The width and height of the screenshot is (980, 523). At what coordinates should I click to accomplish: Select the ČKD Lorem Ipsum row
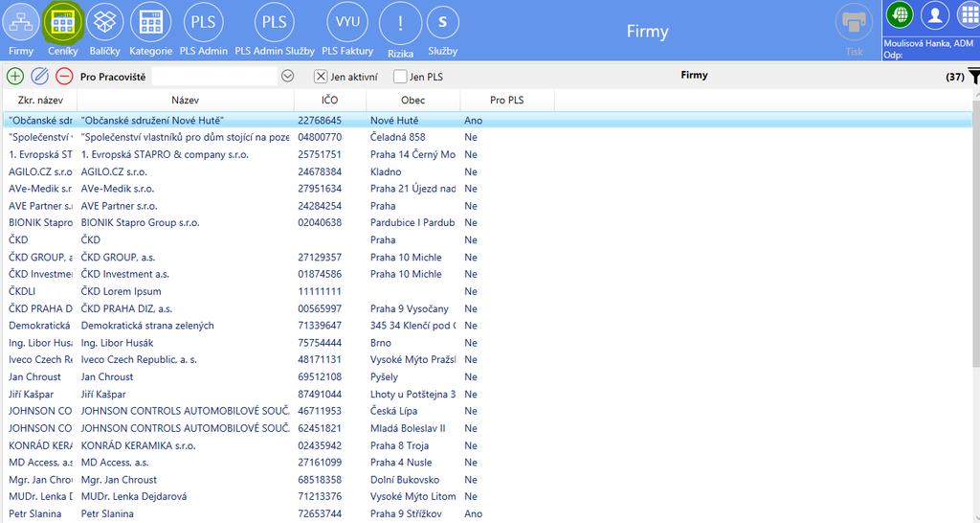[x=487, y=291]
